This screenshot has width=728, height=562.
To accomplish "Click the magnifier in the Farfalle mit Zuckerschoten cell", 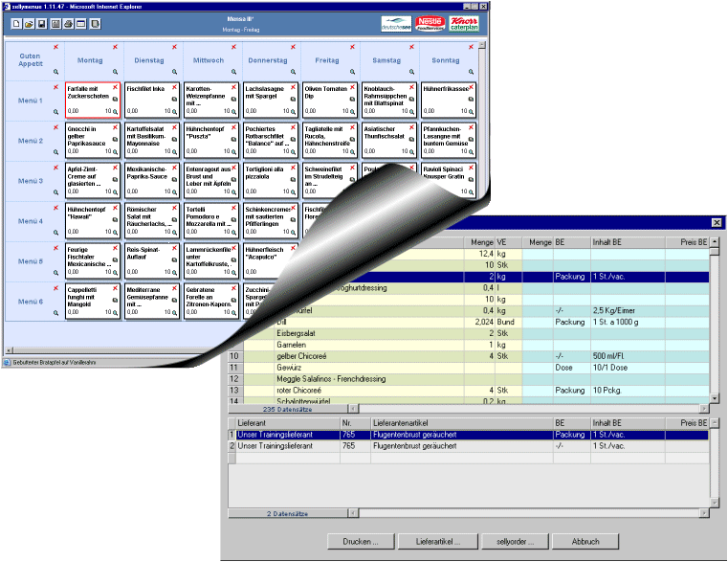I will [115, 112].
